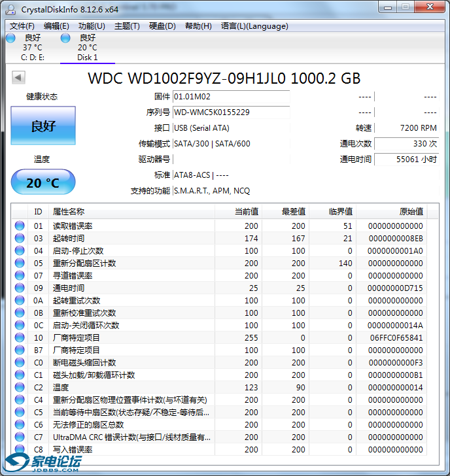Open the 主题(T) menu

point(127,26)
